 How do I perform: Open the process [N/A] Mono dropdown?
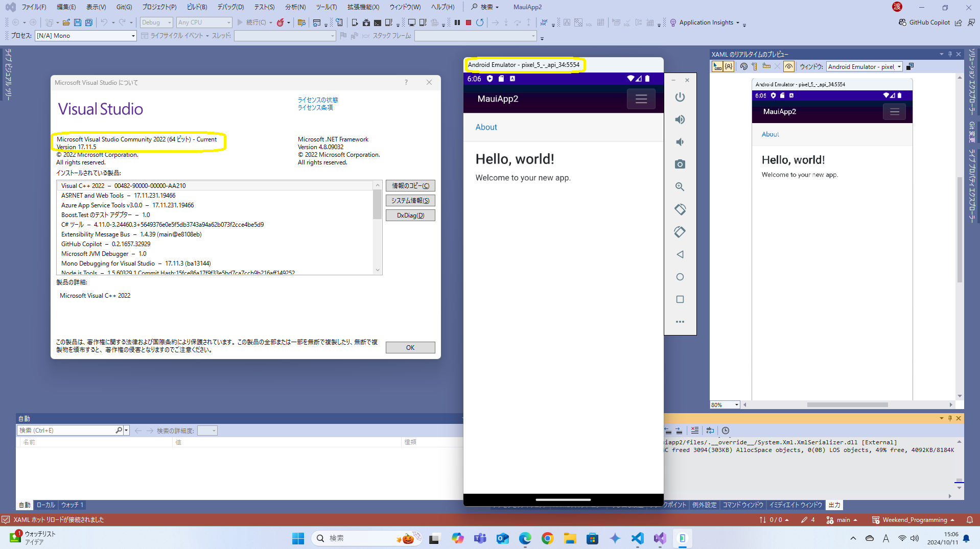tap(86, 36)
